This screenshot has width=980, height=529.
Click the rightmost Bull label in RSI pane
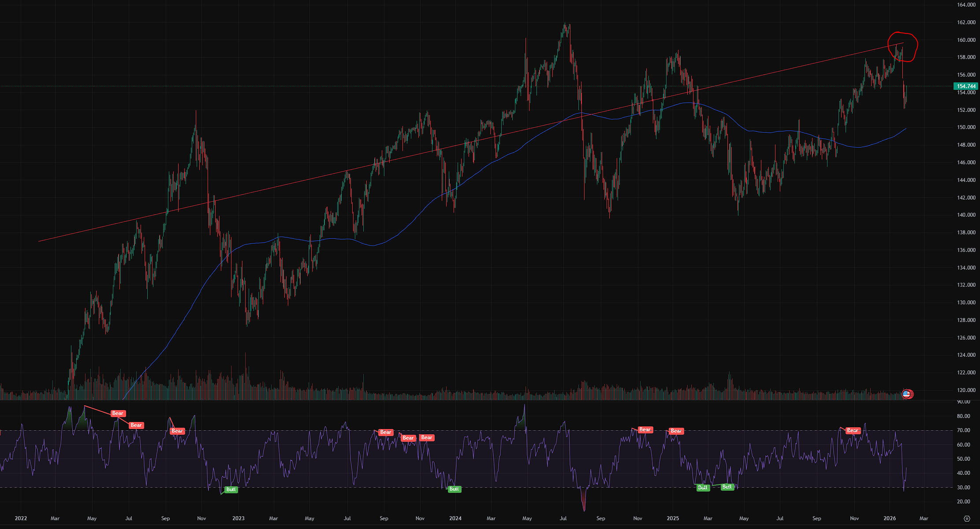click(x=727, y=487)
